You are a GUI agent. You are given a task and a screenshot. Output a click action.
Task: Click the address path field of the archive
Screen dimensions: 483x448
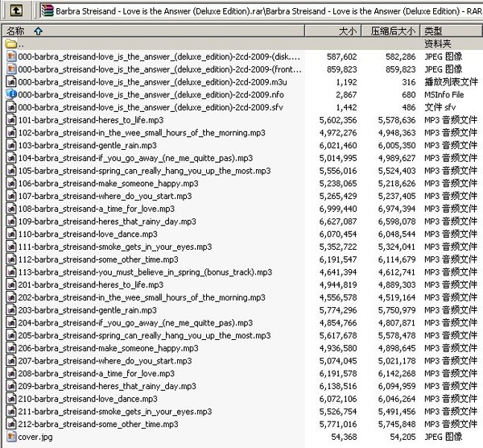[261, 11]
